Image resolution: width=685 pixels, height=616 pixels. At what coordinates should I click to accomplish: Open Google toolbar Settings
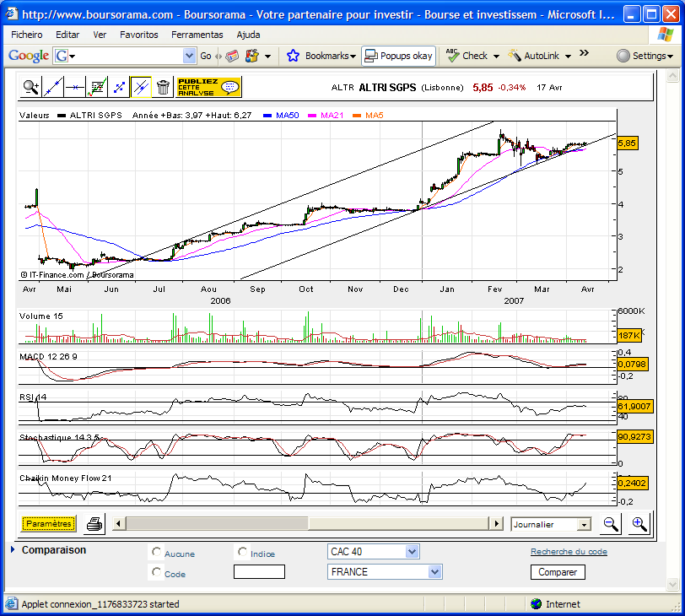tap(645, 56)
